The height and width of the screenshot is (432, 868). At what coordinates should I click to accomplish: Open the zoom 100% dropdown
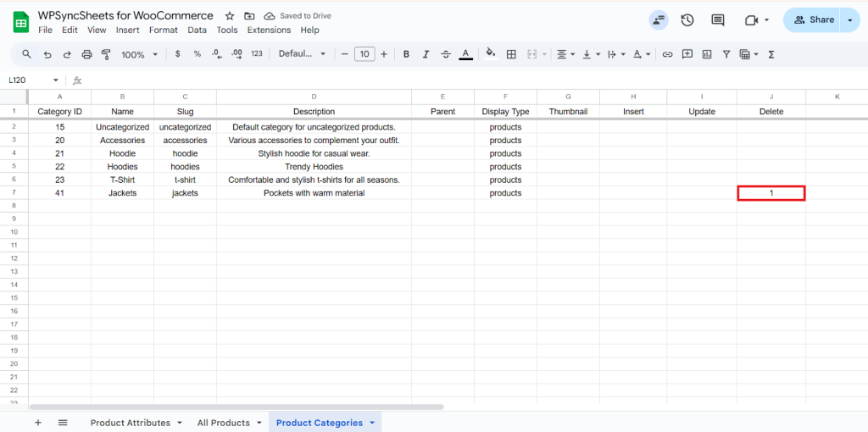tap(140, 54)
